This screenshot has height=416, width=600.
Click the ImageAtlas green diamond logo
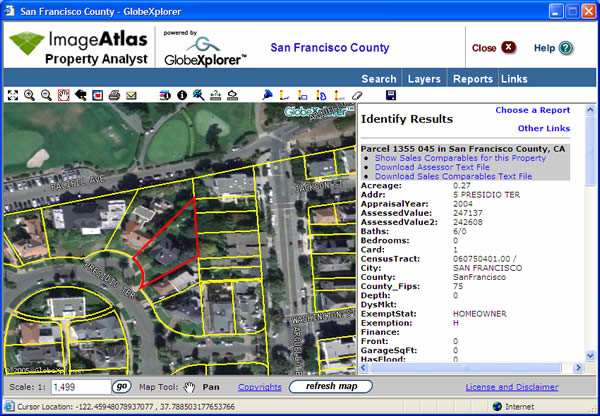click(x=27, y=42)
